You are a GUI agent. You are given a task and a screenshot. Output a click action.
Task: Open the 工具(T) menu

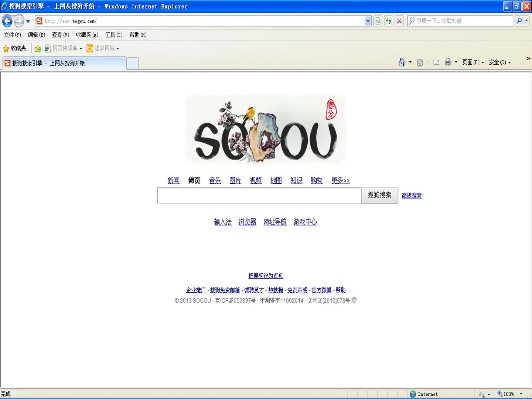point(114,35)
